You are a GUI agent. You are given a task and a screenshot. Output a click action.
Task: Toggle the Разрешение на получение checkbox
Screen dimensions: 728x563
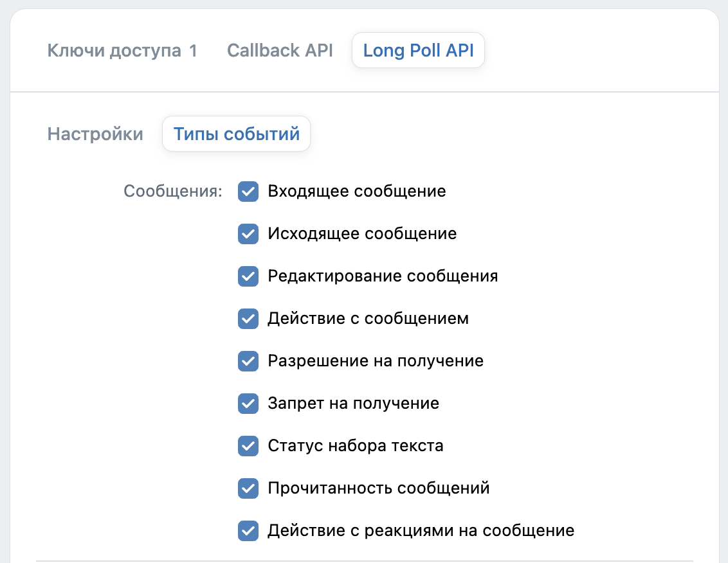click(x=248, y=361)
